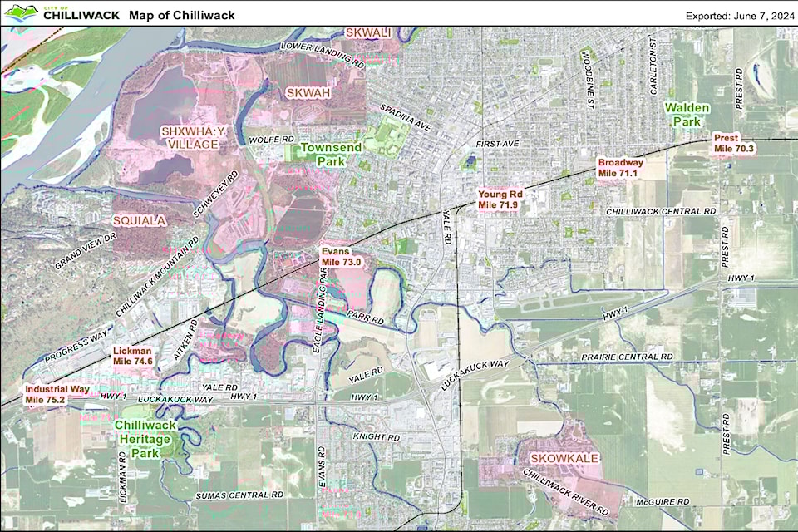
Task: Select the SKWAH area label
Action: [308, 93]
